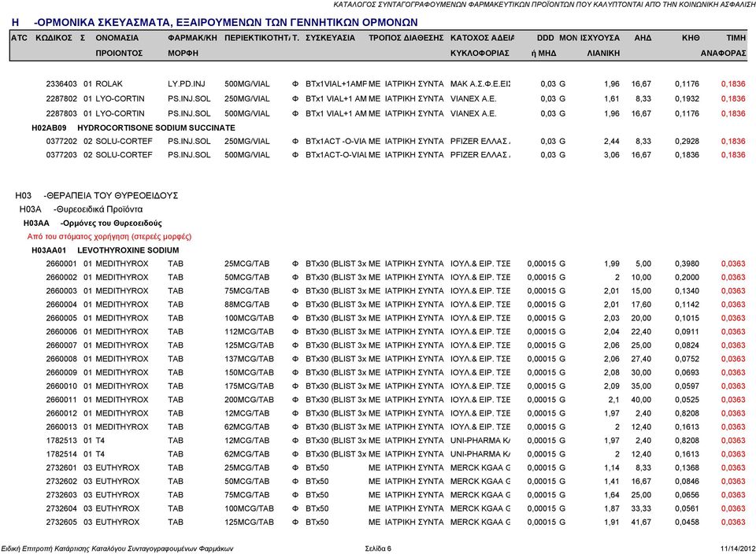Select product code 2287803
The image size is (756, 554).
pyautogui.click(x=61, y=113)
